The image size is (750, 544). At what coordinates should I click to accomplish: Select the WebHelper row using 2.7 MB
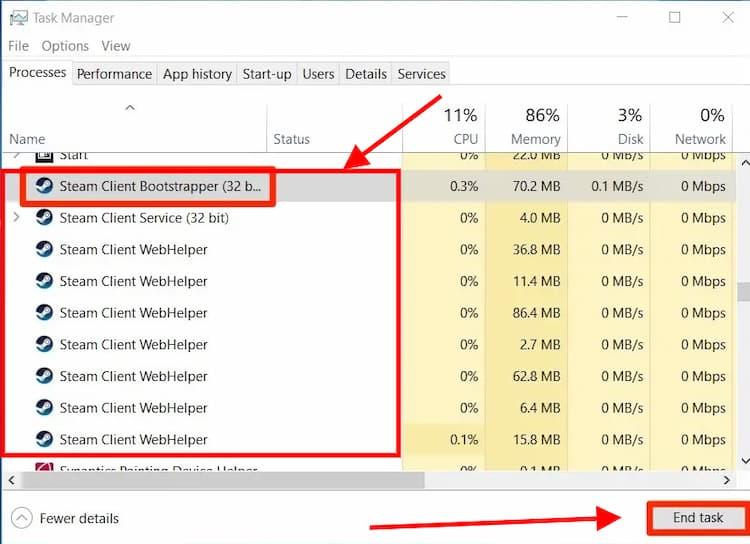[x=371, y=344]
